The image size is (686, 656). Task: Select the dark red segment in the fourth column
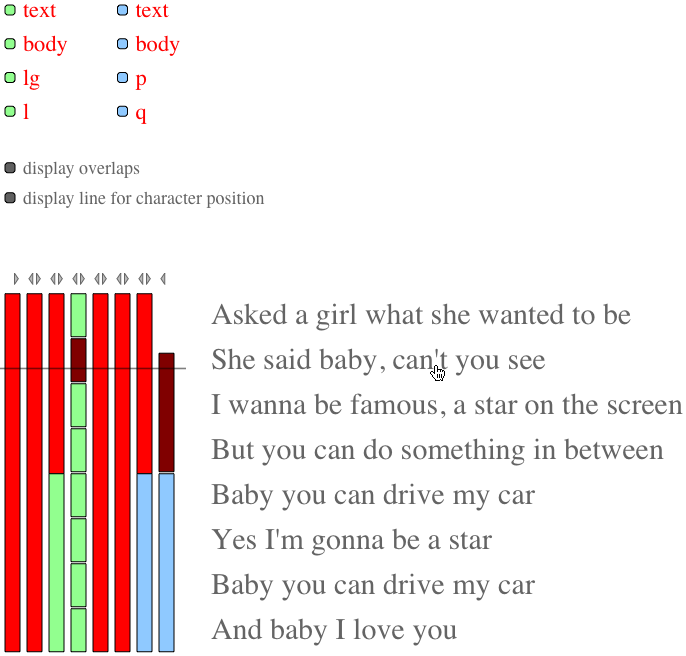[x=78, y=360]
